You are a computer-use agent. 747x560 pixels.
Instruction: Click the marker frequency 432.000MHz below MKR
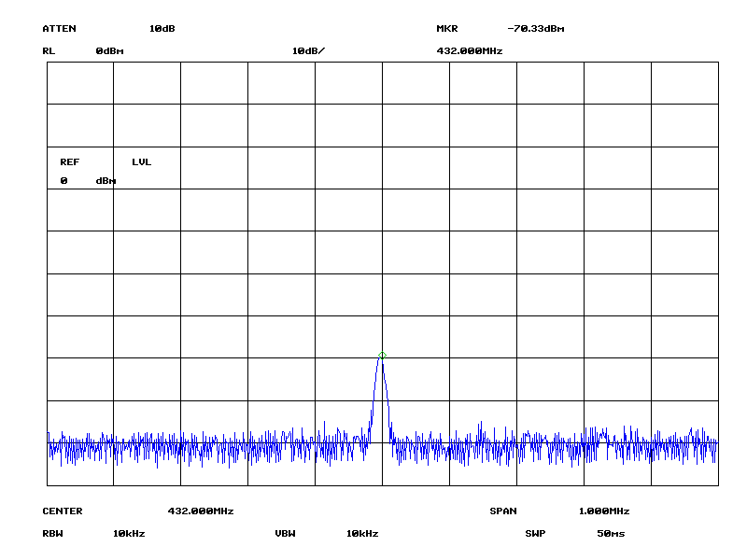(x=470, y=51)
